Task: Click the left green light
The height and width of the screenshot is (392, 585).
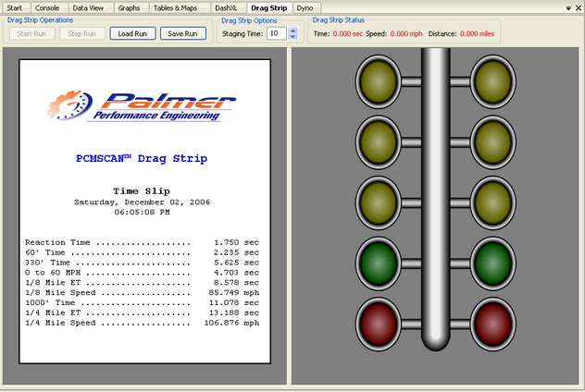Action: 378,263
